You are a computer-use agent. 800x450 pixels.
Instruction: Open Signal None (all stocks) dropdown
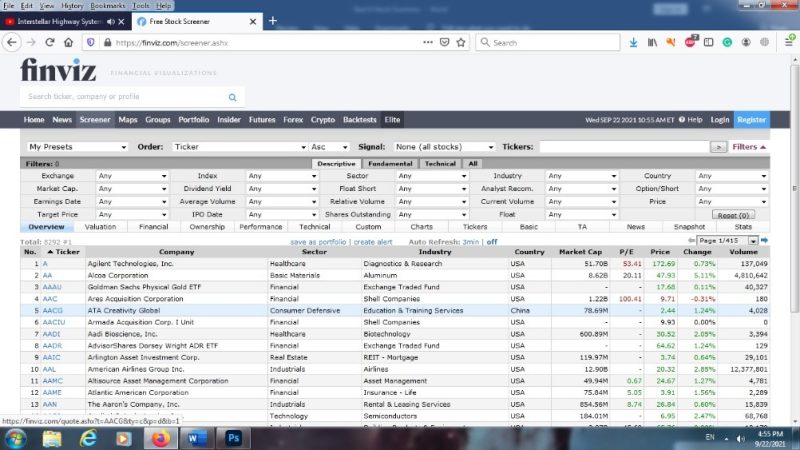coord(444,147)
